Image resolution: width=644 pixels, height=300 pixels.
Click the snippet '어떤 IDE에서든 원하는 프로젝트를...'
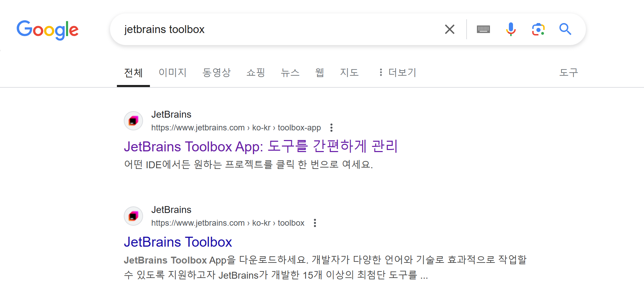point(248,164)
